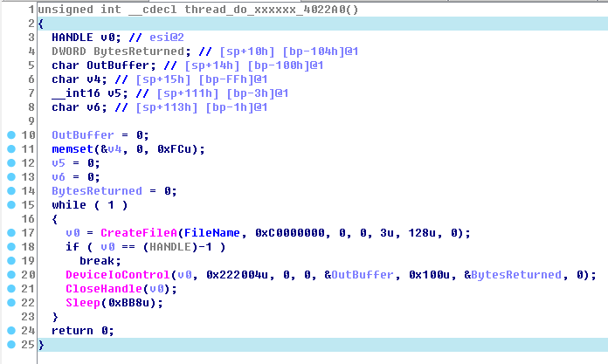Click the opening brace on line 2
This screenshot has width=608, height=364.
[41, 24]
